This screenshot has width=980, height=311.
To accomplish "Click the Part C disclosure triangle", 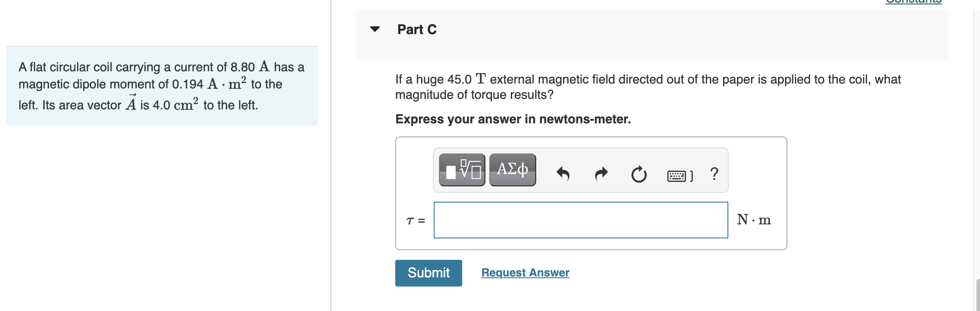I will click(376, 30).
